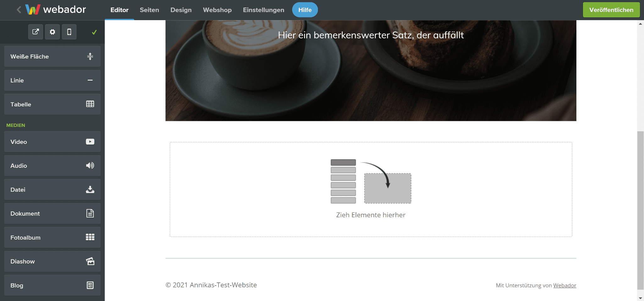The height and width of the screenshot is (301, 644).
Task: Choose the Diashow element label
Action: 23,262
